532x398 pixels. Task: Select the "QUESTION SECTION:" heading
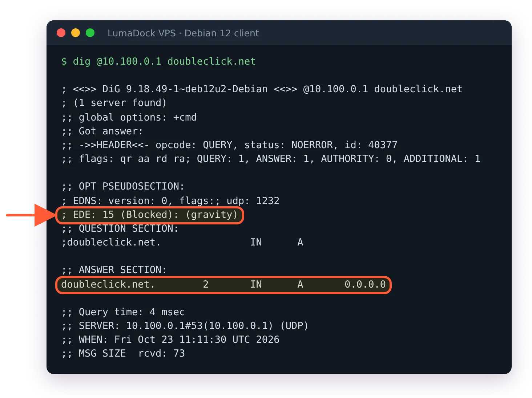coord(120,228)
